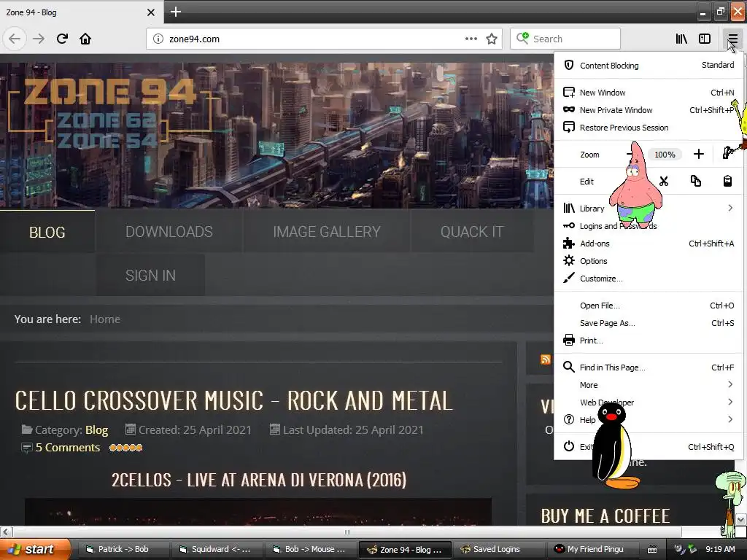Open the DOWNLOADS navigation tab
This screenshot has width=747, height=560.
tap(169, 232)
